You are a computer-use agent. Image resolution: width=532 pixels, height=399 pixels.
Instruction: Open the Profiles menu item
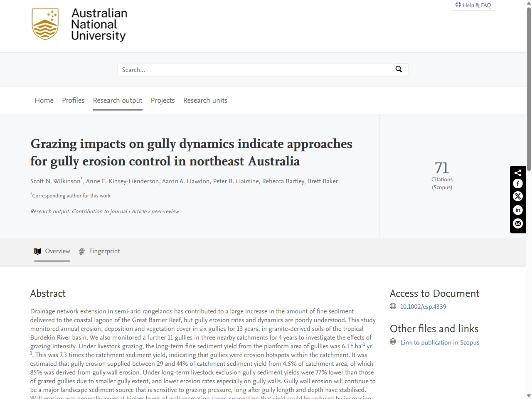click(x=73, y=100)
